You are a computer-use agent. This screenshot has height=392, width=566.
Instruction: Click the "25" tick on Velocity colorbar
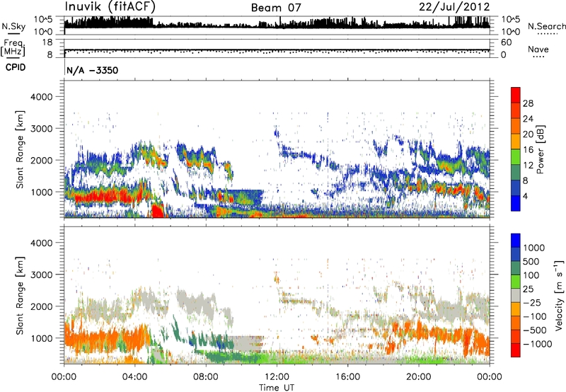528,289
